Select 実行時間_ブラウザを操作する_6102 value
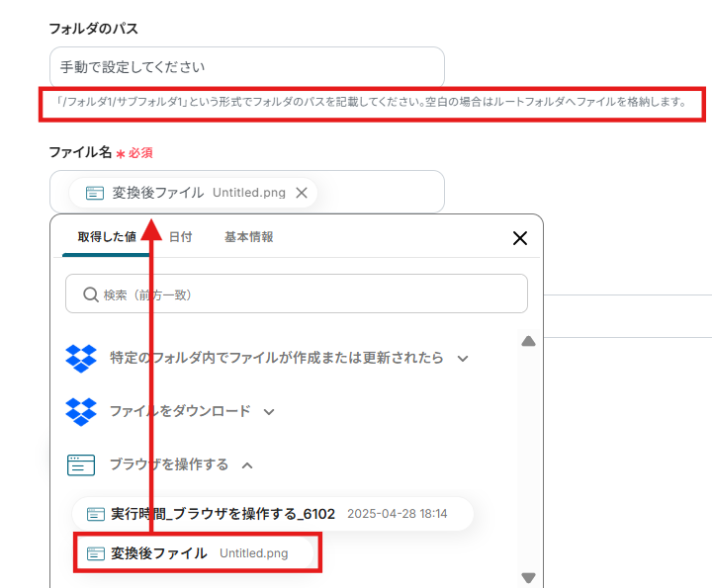The width and height of the screenshot is (712, 588). click(273, 514)
